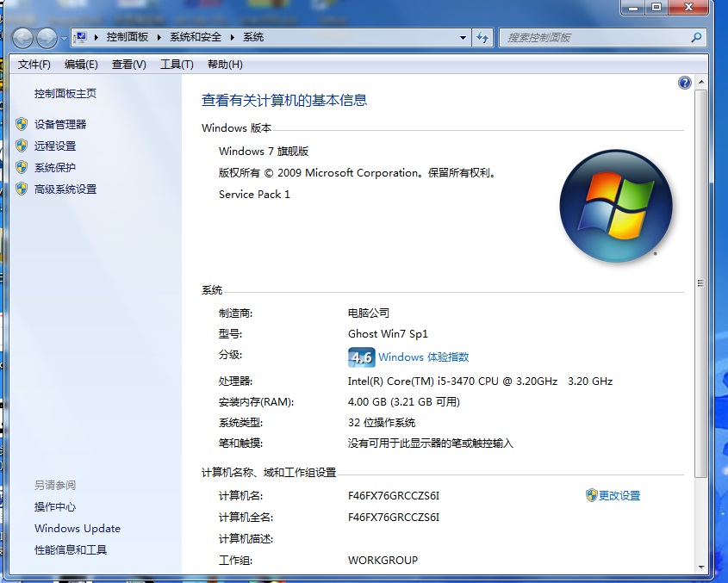Select 系统和安全 in the address breadcrumb
728x583 pixels.
(196, 37)
